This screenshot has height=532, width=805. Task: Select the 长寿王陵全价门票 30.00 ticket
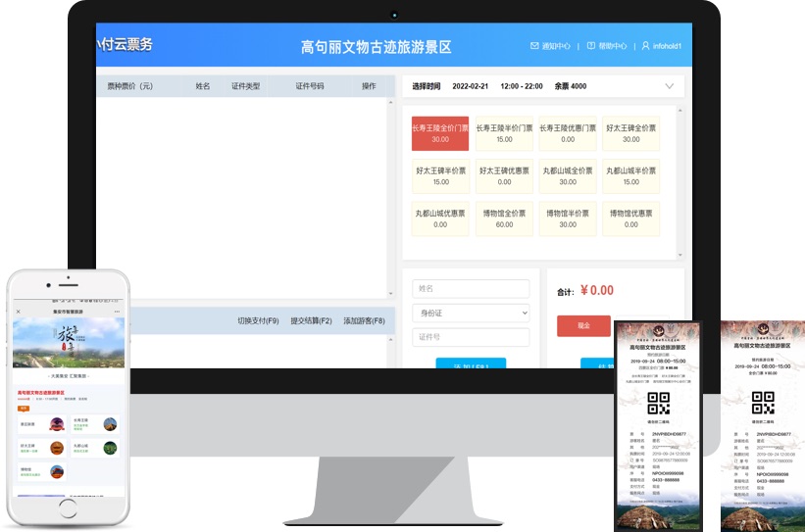pos(440,133)
